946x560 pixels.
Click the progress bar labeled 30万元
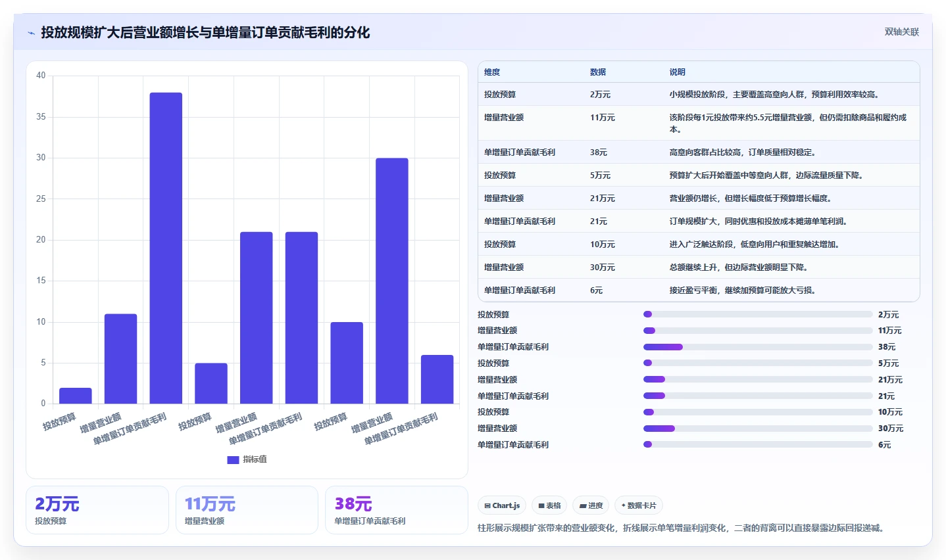pyautogui.click(x=758, y=429)
